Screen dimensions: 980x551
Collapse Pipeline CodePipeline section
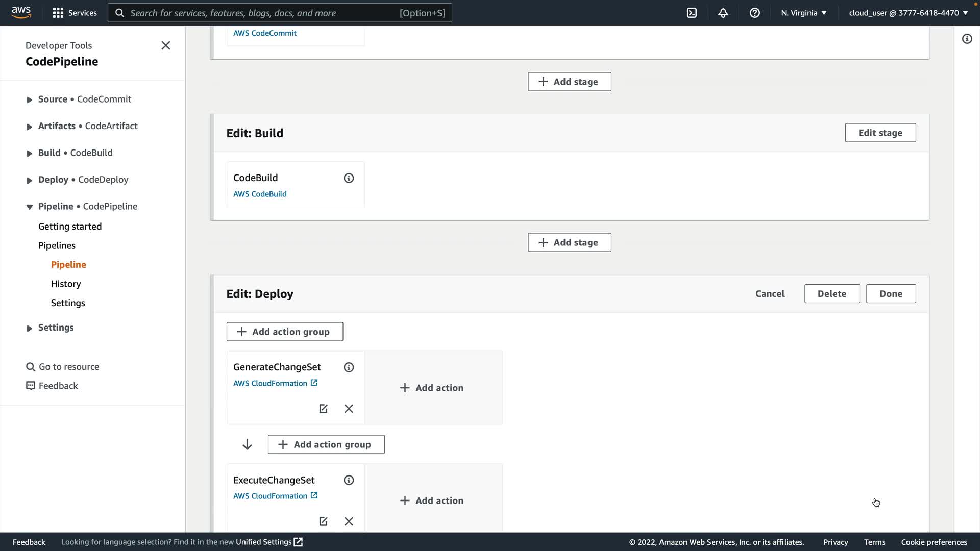29,207
